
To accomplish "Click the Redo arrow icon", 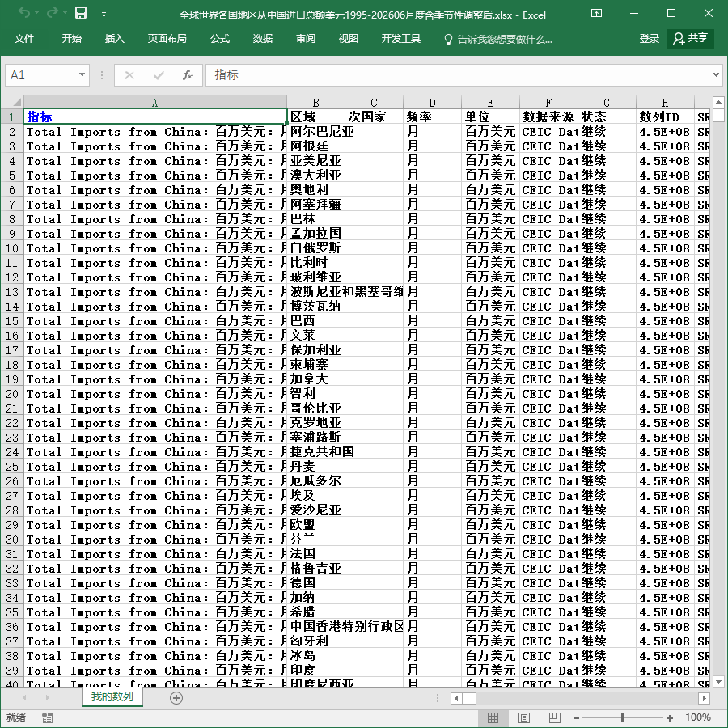I will (x=53, y=14).
